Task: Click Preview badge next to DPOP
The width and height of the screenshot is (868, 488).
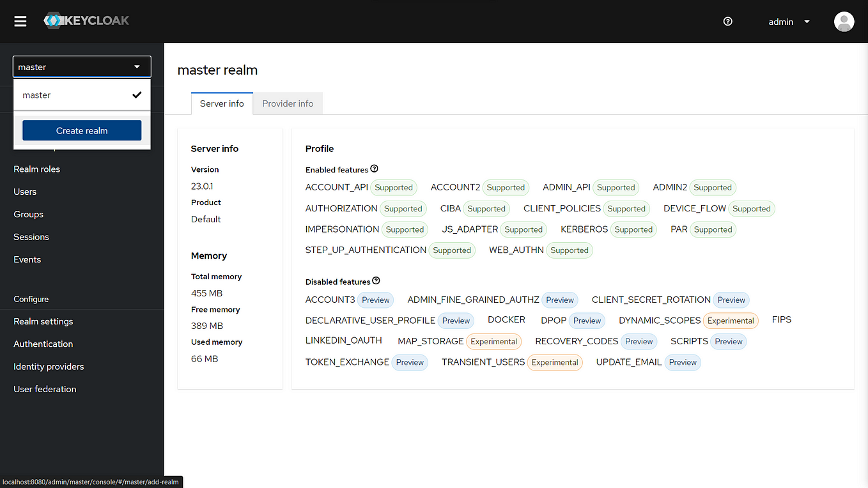Action: [x=587, y=321]
